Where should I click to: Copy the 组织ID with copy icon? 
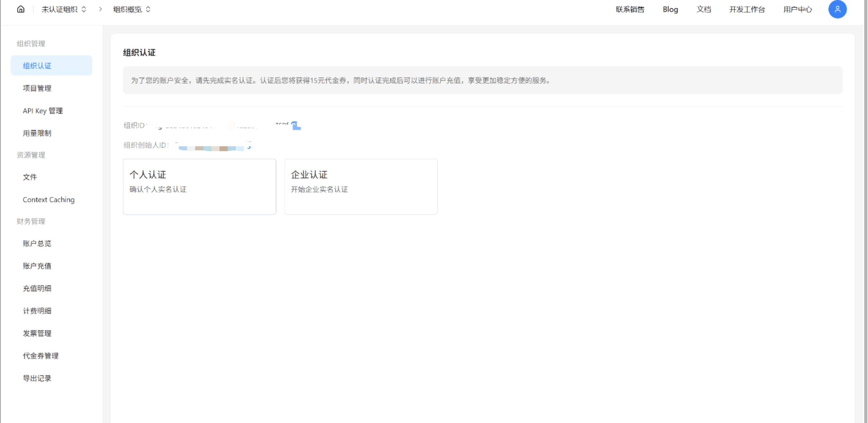(x=296, y=126)
